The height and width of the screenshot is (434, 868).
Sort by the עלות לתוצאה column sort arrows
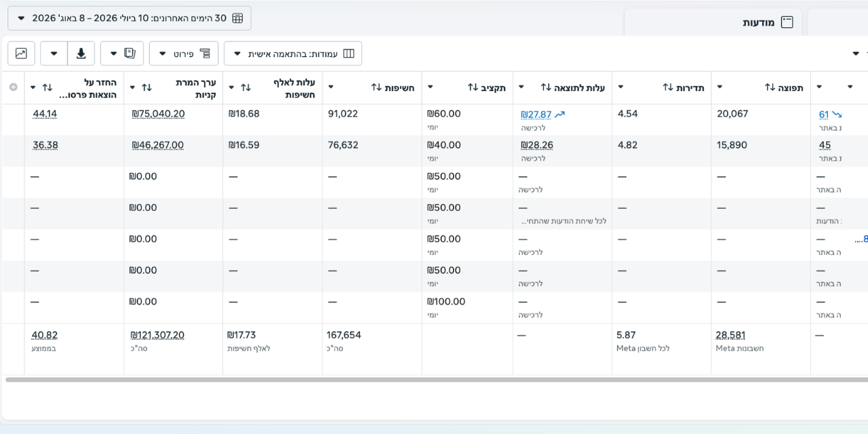click(546, 87)
